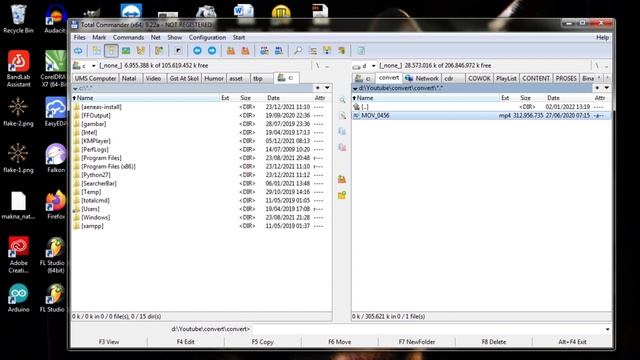Viewport: 640px width, 360px height.
Task: Open the Commands menu
Action: point(129,37)
